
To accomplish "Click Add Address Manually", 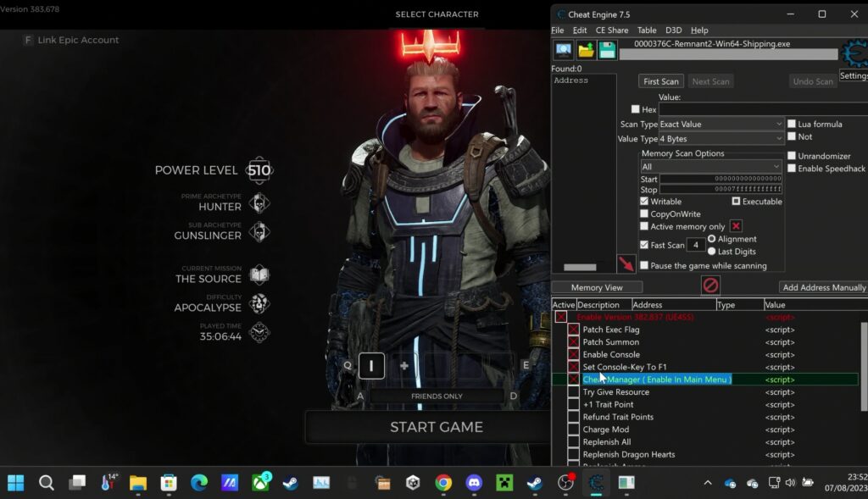I will (824, 287).
